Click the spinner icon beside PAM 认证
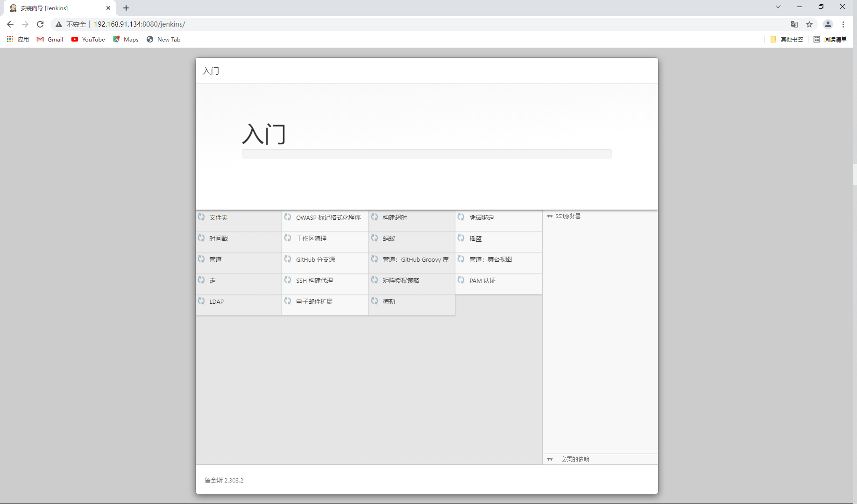The height and width of the screenshot is (504, 857). coord(461,280)
